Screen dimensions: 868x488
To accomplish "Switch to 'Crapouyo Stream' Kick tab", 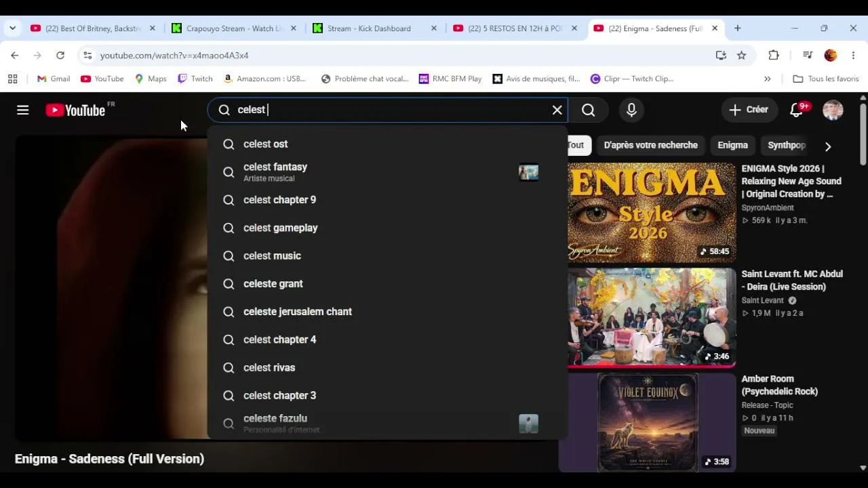I will click(233, 28).
